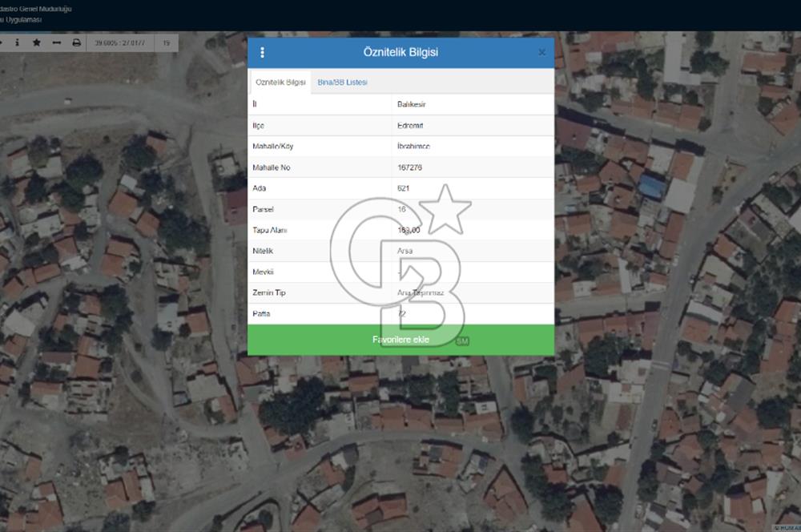Click the arrow icon at toolbar's left edge
The width and height of the screenshot is (801, 532).
coord(2,42)
